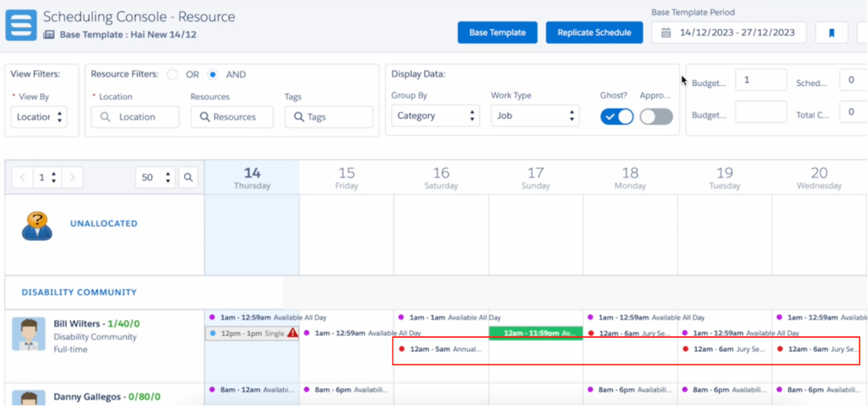The height and width of the screenshot is (409, 868).
Task: Select the OR resource filter radio
Action: tap(172, 74)
